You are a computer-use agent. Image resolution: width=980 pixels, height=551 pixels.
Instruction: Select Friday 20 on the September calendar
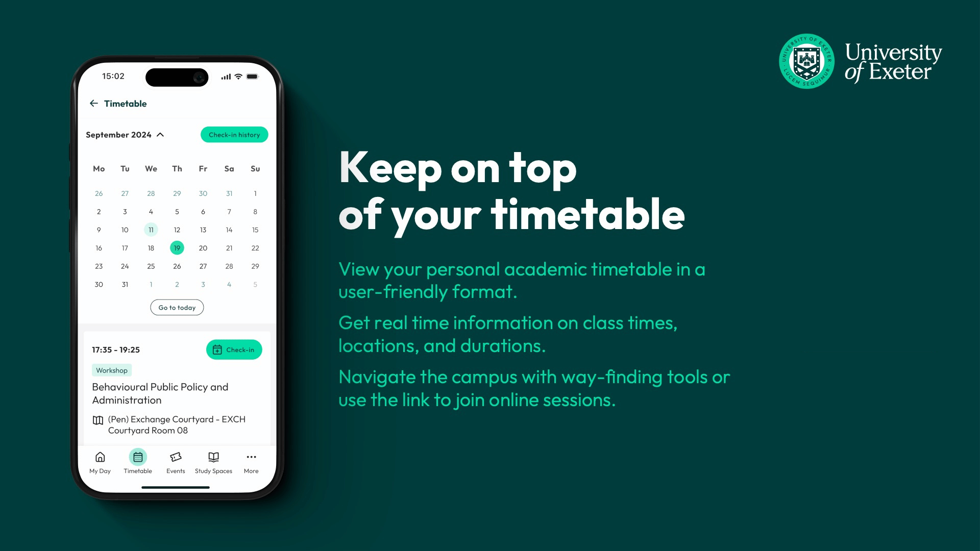(x=203, y=247)
